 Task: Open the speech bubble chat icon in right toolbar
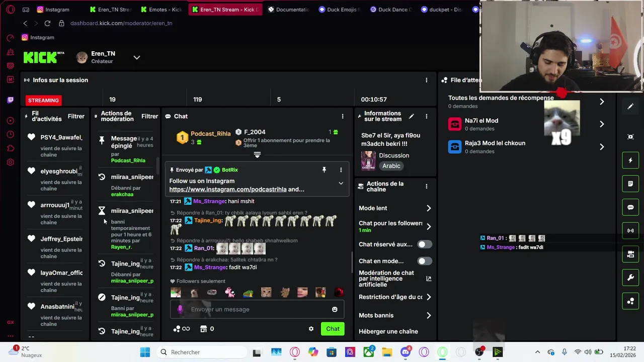[x=630, y=207]
